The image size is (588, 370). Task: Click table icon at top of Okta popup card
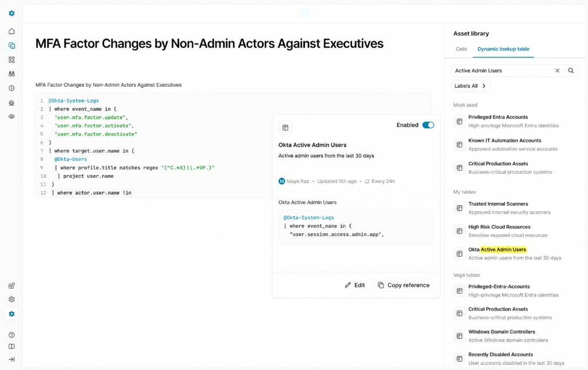pos(285,128)
